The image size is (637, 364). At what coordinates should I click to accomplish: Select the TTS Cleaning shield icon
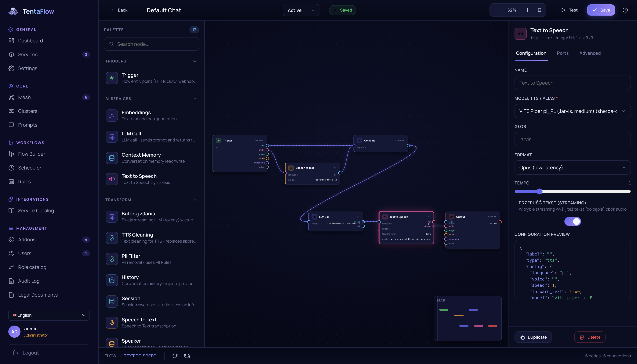[x=112, y=238]
